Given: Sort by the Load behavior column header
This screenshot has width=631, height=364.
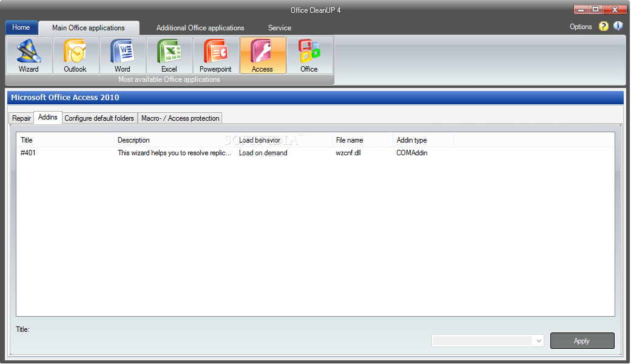Looking at the screenshot, I should pos(283,140).
